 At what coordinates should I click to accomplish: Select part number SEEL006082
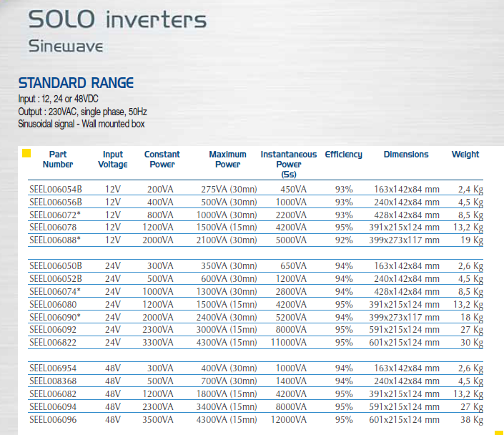53,394
